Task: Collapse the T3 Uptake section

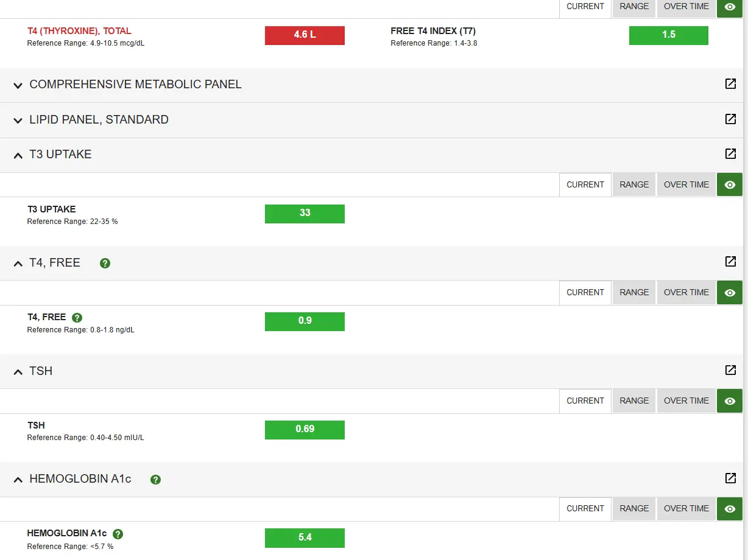Action: [x=18, y=155]
